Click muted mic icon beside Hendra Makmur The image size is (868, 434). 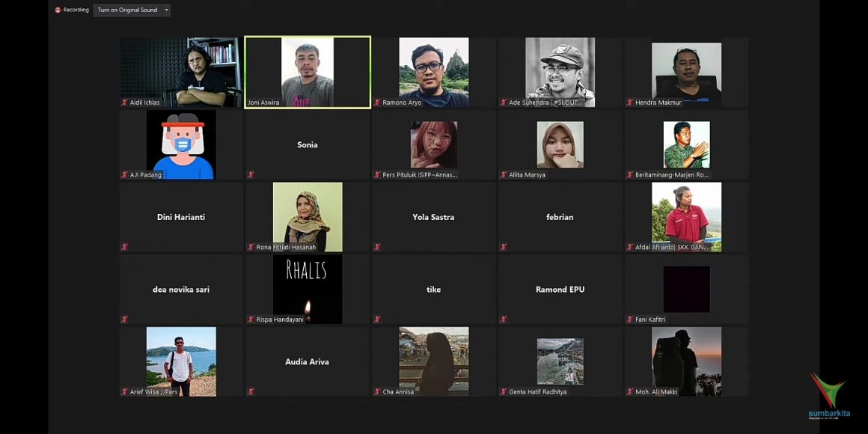630,103
